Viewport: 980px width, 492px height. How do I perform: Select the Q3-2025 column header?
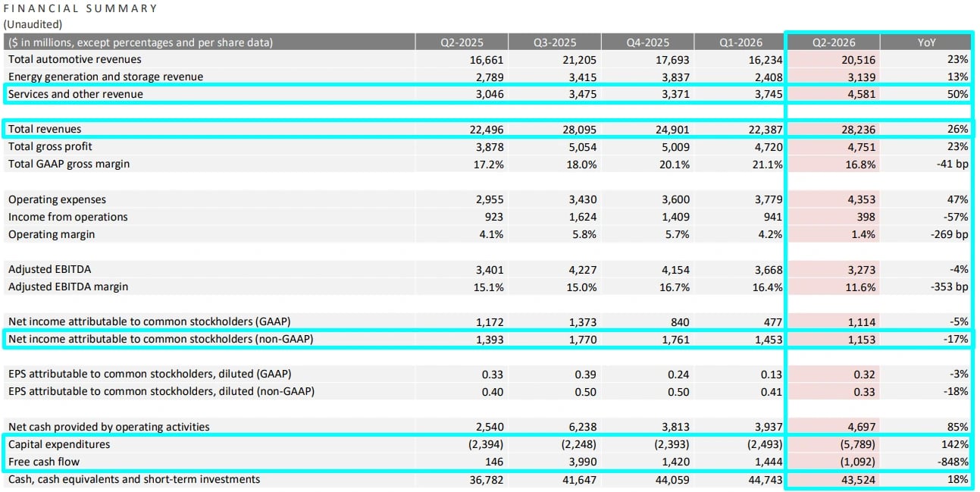tap(554, 42)
